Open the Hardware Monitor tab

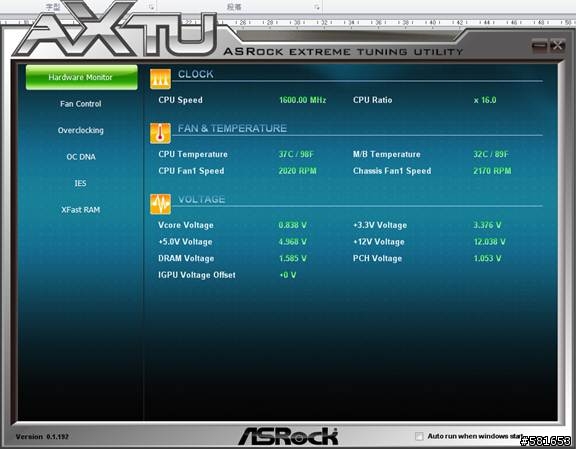click(82, 77)
